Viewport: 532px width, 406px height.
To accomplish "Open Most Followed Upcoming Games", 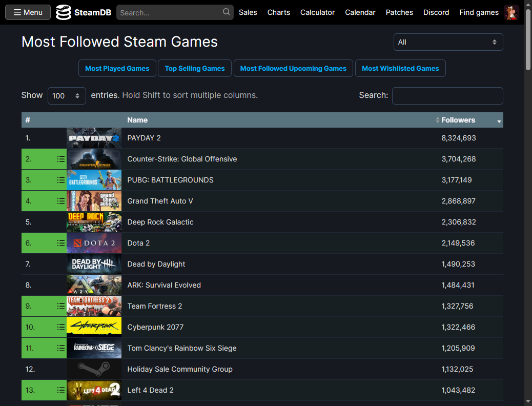I will click(x=293, y=68).
